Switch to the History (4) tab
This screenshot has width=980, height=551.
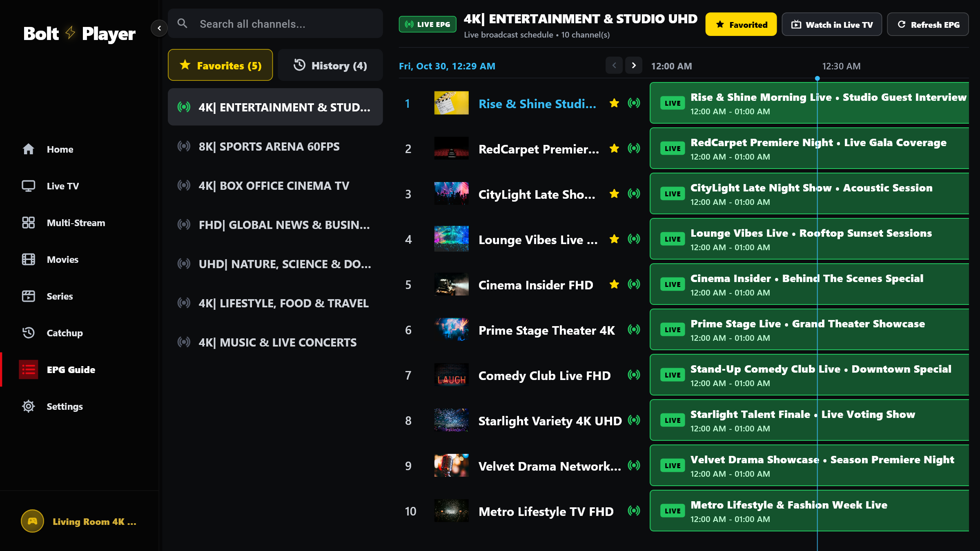point(330,65)
